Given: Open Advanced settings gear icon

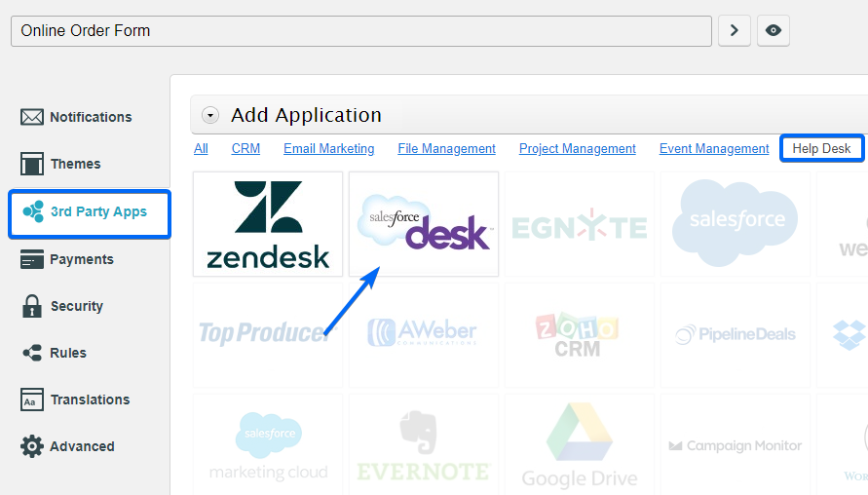Looking at the screenshot, I should click(32, 446).
